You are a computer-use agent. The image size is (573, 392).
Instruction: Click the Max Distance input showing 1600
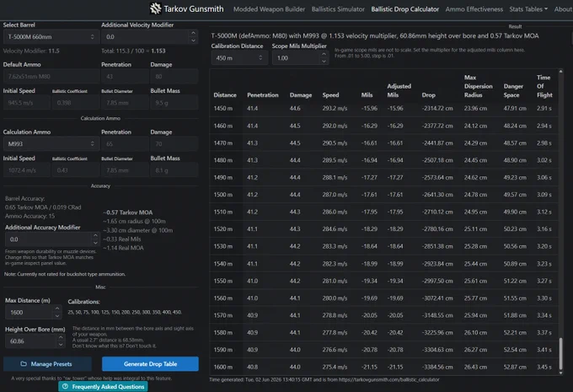[x=29, y=312]
